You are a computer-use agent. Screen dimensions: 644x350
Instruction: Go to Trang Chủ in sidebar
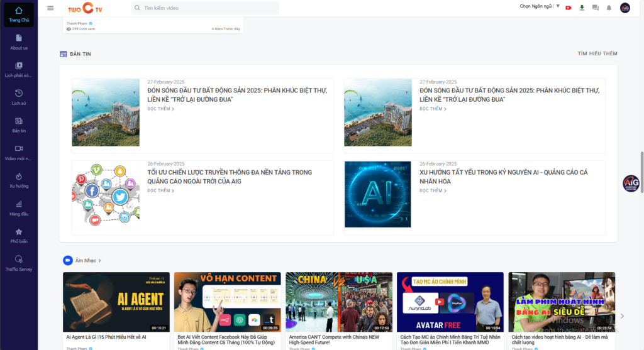19,14
